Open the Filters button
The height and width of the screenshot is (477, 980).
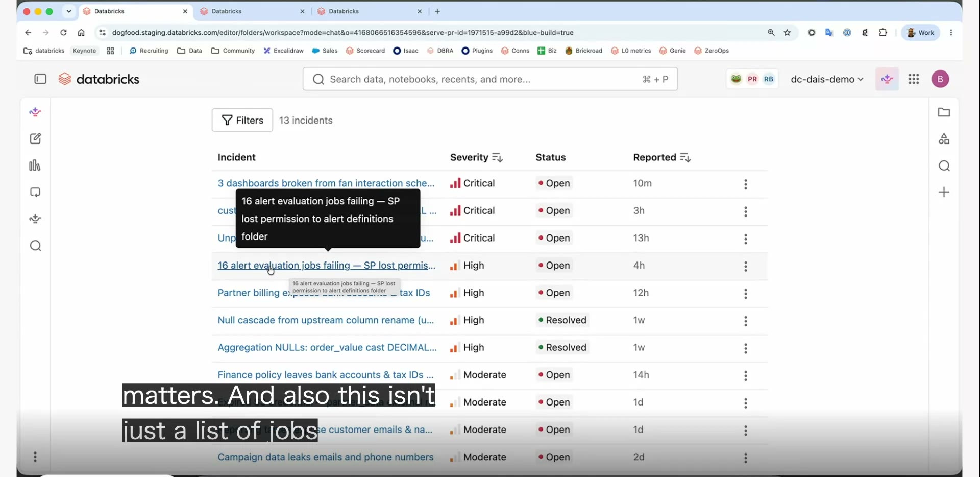(x=242, y=120)
